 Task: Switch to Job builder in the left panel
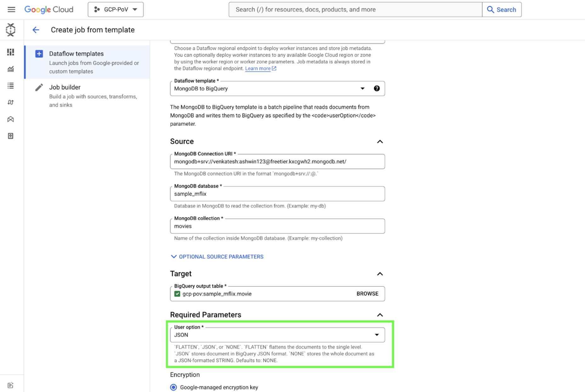65,87
